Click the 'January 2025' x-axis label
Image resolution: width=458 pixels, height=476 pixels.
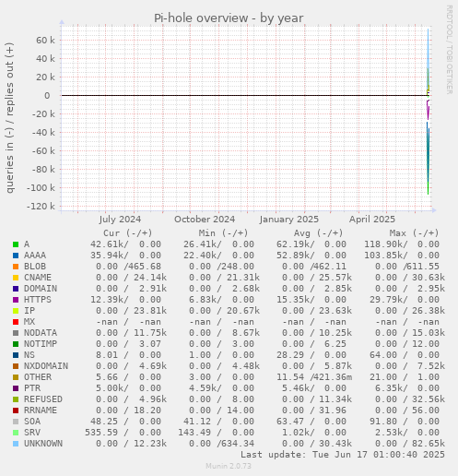(x=288, y=220)
